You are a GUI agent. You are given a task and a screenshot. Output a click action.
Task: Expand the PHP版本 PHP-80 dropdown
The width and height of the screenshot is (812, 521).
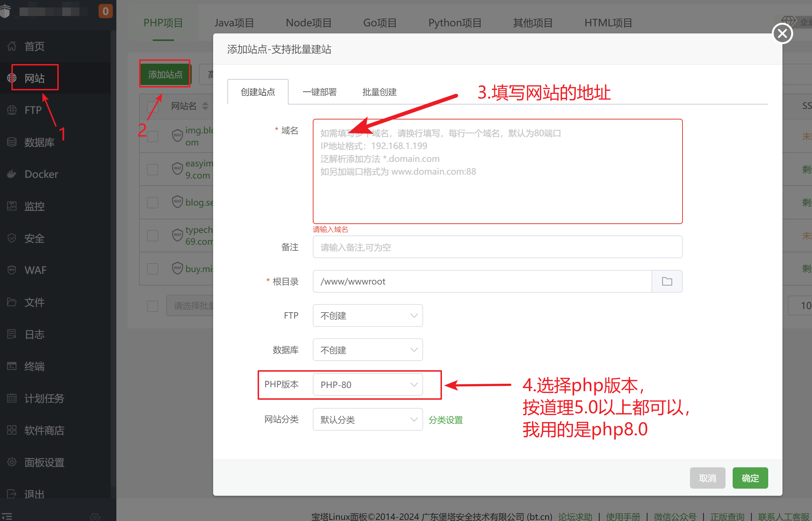pyautogui.click(x=368, y=384)
